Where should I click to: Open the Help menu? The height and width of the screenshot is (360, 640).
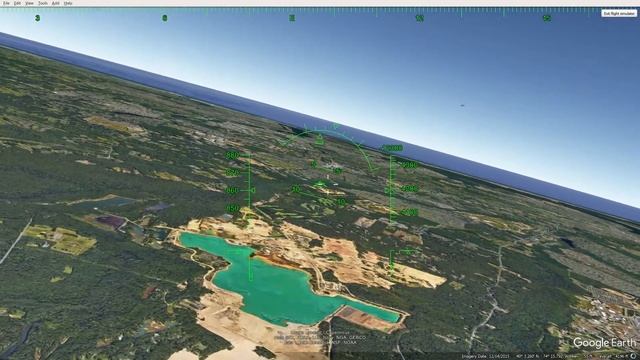tap(68, 3)
